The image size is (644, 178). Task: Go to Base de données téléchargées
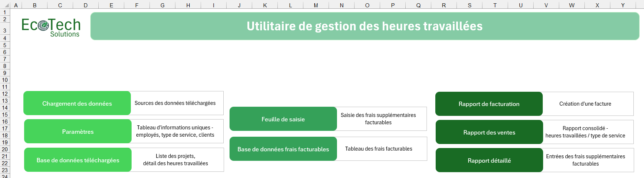[77, 160]
